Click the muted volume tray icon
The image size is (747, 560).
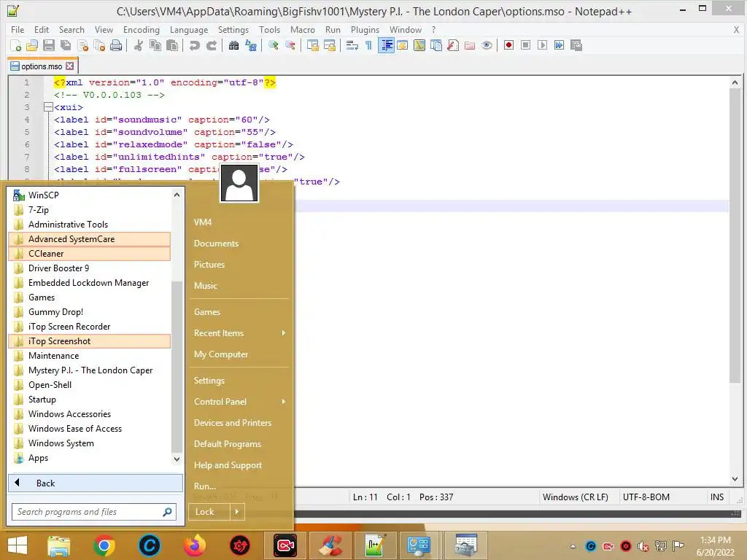click(643, 546)
